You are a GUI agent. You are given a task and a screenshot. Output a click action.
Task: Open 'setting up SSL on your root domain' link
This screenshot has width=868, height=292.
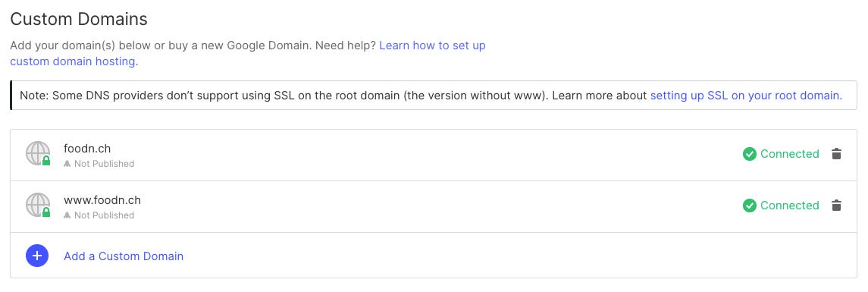click(746, 96)
